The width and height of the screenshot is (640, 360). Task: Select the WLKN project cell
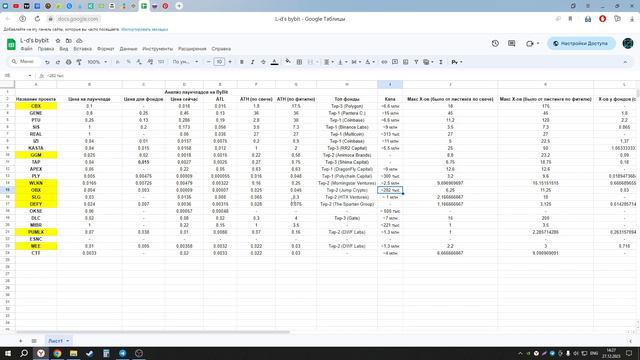pyautogui.click(x=36, y=183)
